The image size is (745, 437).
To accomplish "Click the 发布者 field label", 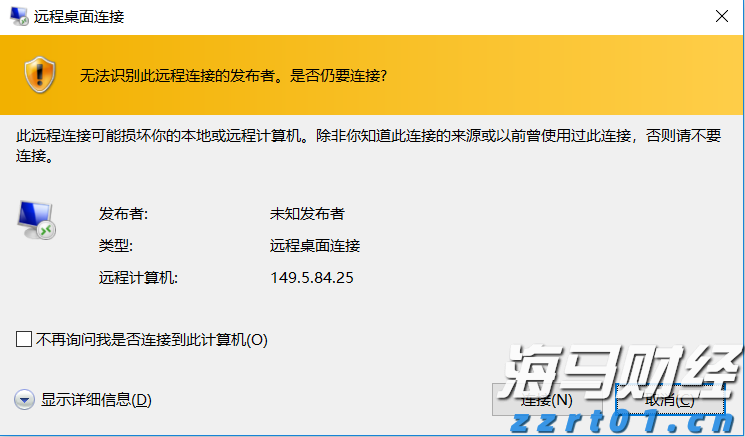I will [x=122, y=214].
